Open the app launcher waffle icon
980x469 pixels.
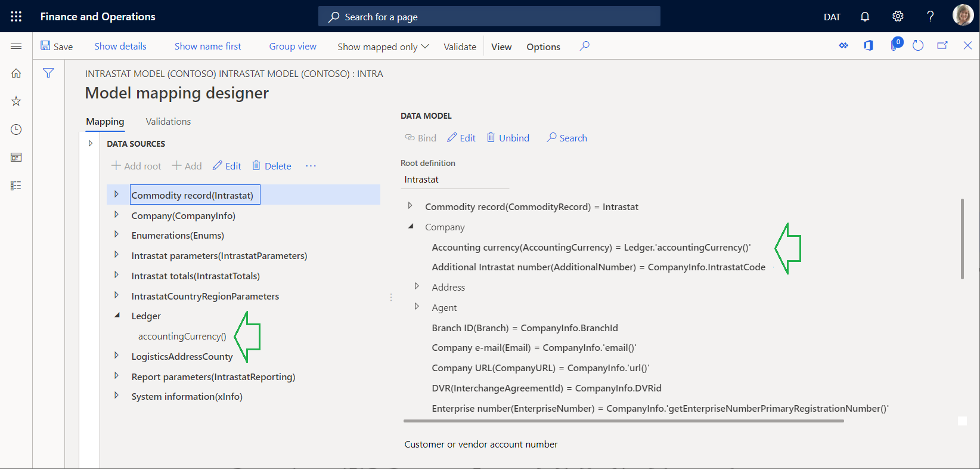[16, 16]
